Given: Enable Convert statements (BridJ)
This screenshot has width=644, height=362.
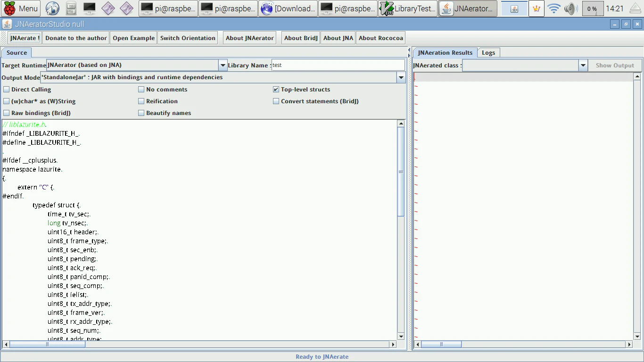Looking at the screenshot, I should tap(276, 101).
